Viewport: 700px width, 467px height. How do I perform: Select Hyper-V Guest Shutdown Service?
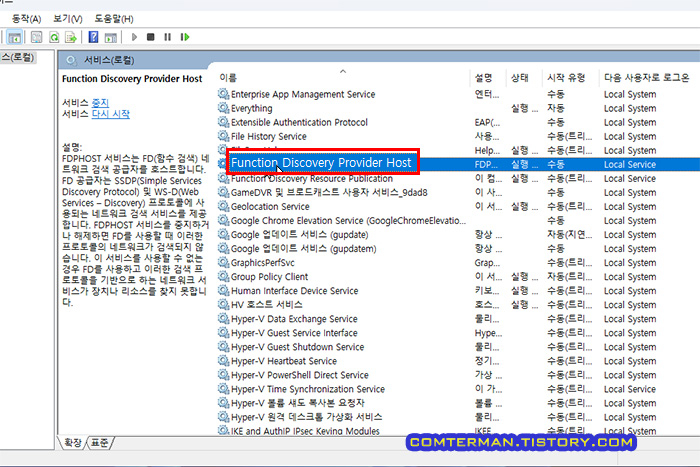tap(297, 347)
